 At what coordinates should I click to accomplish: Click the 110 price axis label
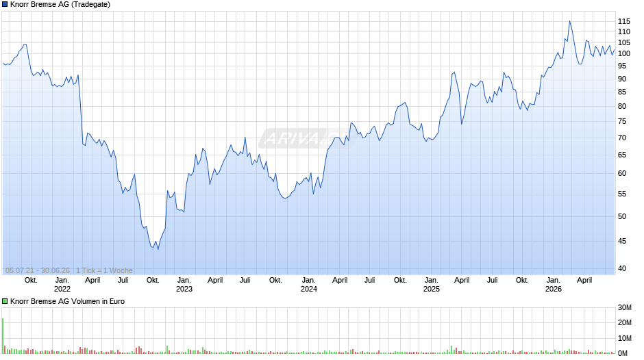pos(624,31)
